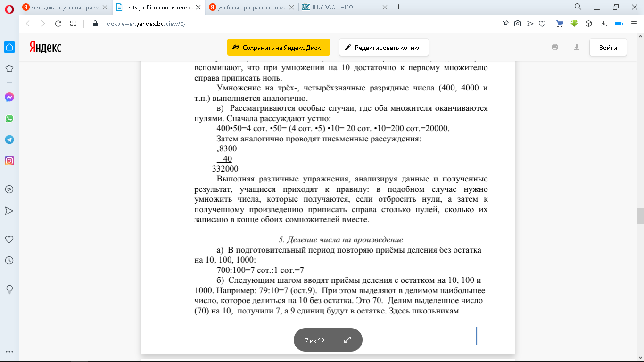Image resolution: width=644 pixels, height=362 pixels.
Task: Print the document with printer icon
Action: coord(555,47)
